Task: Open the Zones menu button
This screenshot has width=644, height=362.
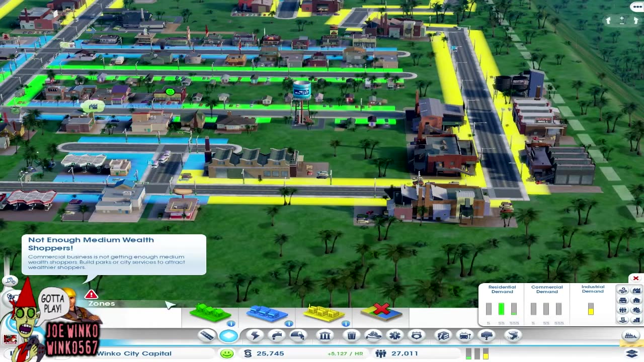Action: (x=229, y=335)
